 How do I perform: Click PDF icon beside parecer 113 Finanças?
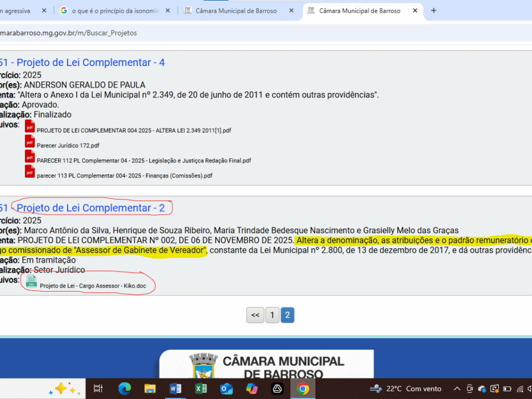pyautogui.click(x=30, y=171)
